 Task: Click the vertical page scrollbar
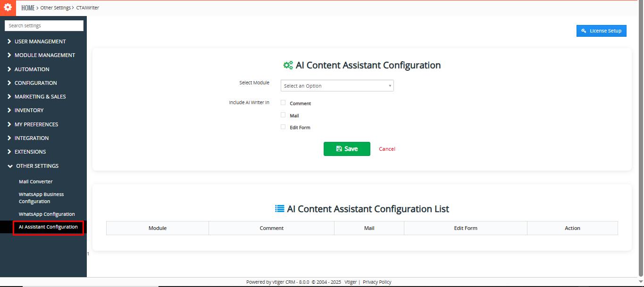pyautogui.click(x=640, y=139)
